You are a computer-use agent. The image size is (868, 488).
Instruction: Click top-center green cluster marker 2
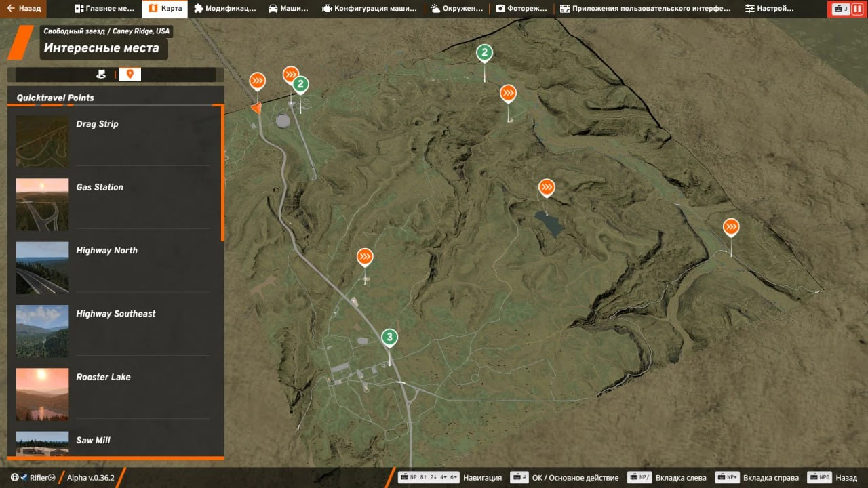[x=484, y=52]
